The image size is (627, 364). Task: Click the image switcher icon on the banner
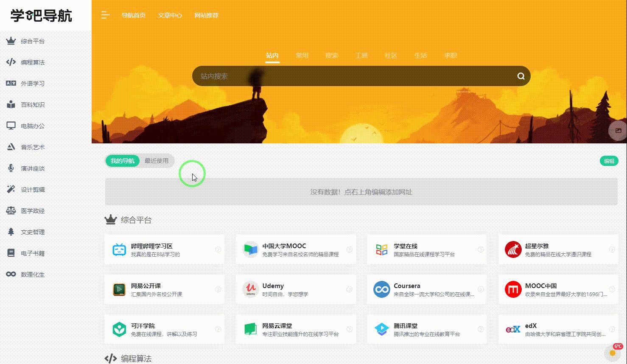tap(618, 131)
